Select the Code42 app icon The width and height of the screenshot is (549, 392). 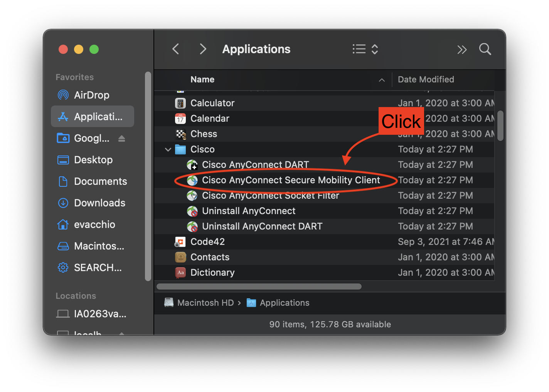click(180, 242)
